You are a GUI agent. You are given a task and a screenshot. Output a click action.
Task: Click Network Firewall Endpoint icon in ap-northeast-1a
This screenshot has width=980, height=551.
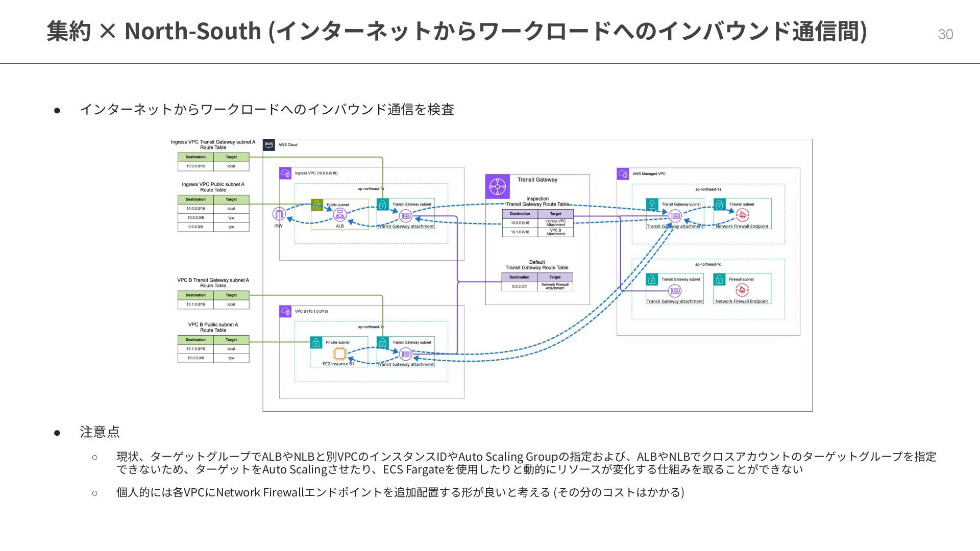[742, 215]
